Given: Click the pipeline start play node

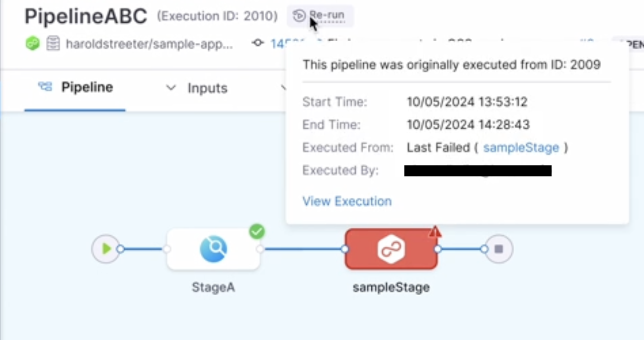Looking at the screenshot, I should click(x=106, y=248).
